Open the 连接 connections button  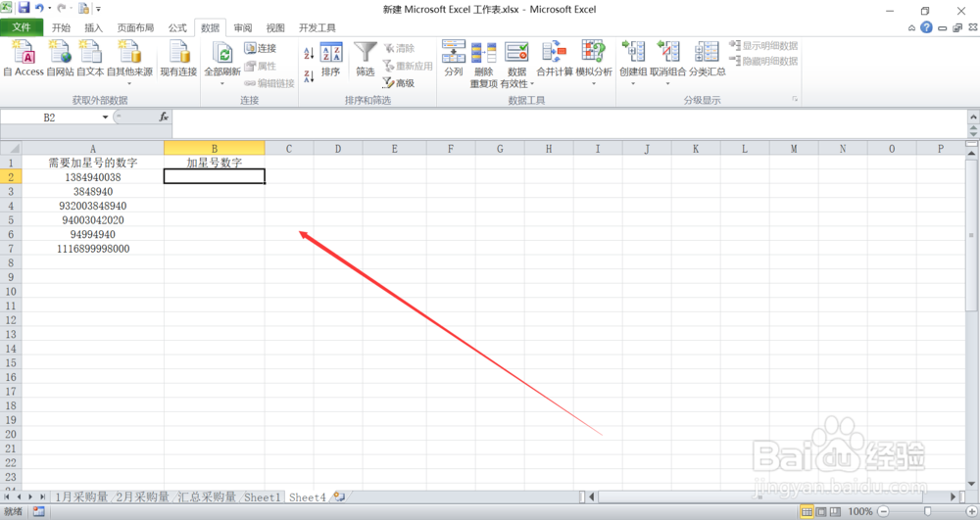[260, 48]
